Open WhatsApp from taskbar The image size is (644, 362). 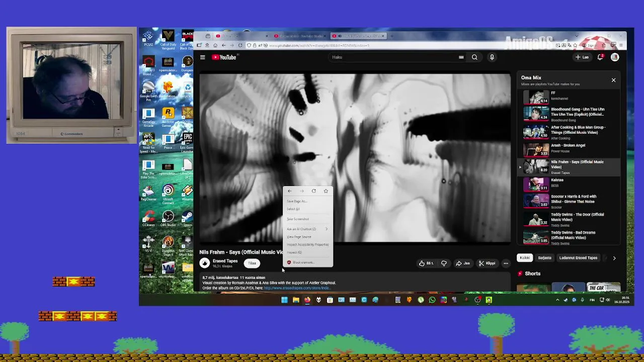(432, 300)
